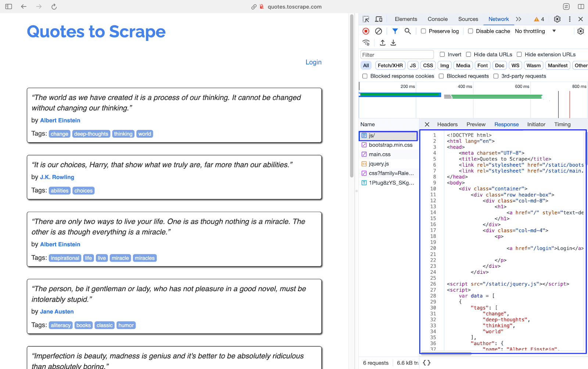588x369 pixels.
Task: Switch to the Console tab
Action: (x=437, y=19)
